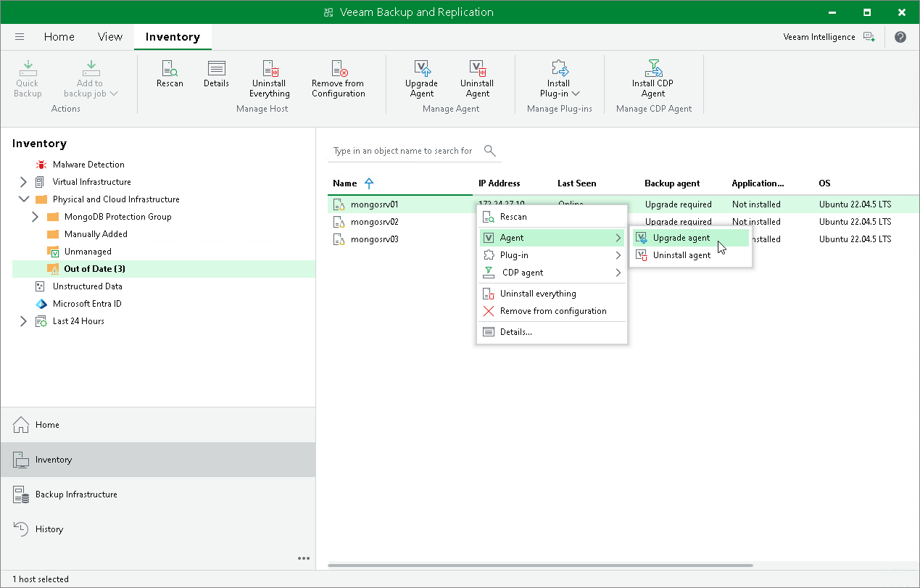Select the Unmanaged tree item
920x588 pixels.
coord(88,252)
